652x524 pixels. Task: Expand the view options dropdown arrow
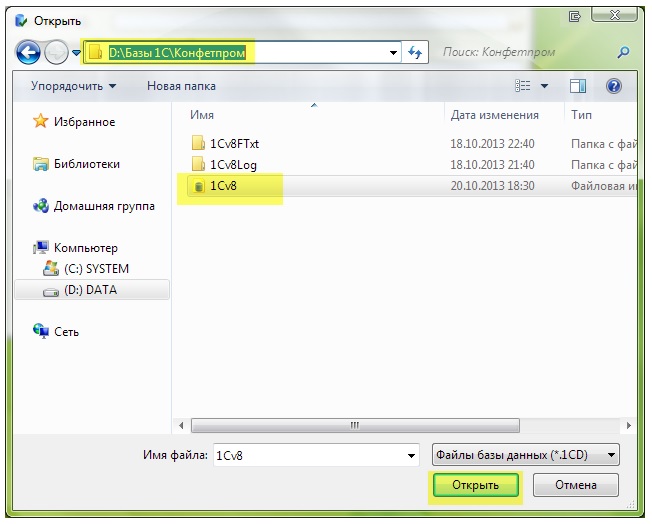[x=544, y=86]
